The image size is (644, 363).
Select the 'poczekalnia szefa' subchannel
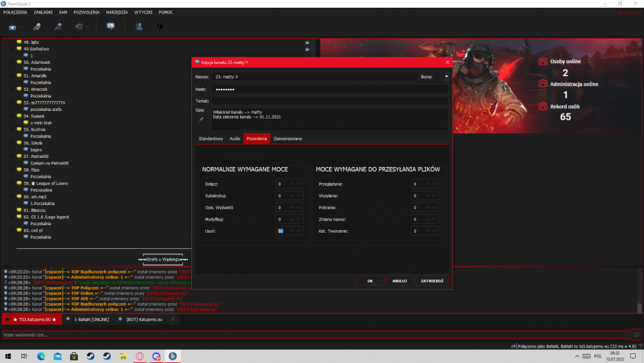coord(46,110)
